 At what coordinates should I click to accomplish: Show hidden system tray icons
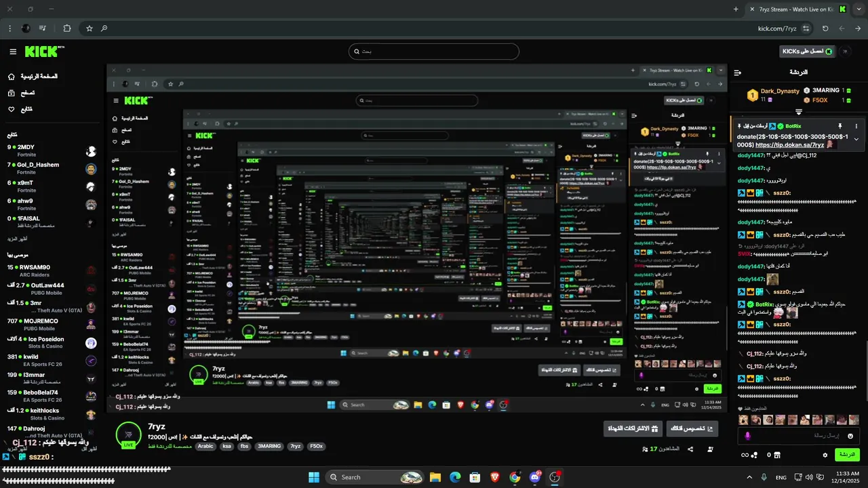point(749,477)
